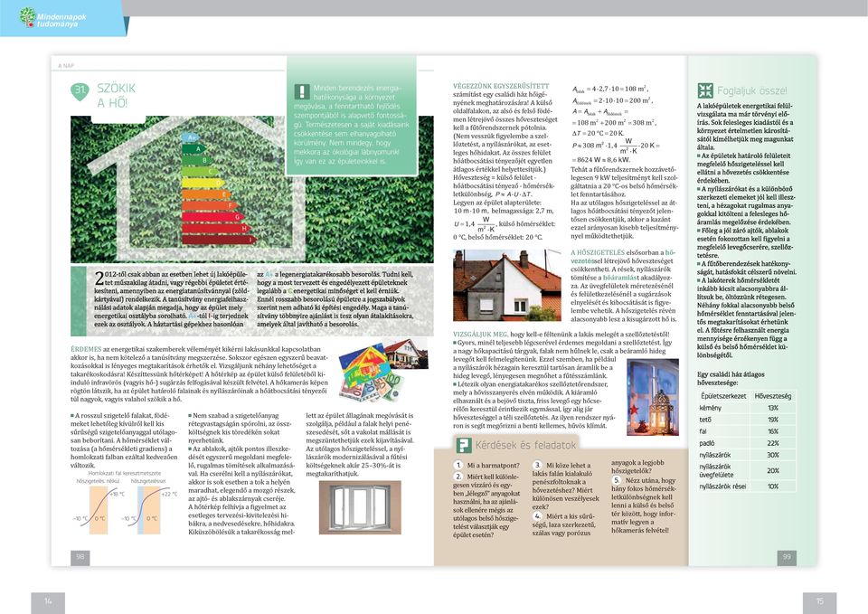Select the 'A HŐSZIGETELÉS' green heading
Image resolution: width=868 pixels, height=614 pixels.
[598, 252]
